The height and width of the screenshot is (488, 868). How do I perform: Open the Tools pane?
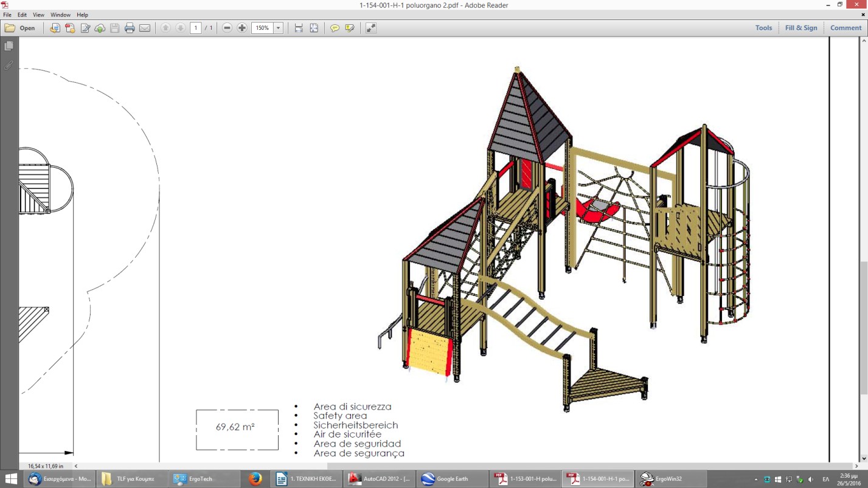[764, 28]
